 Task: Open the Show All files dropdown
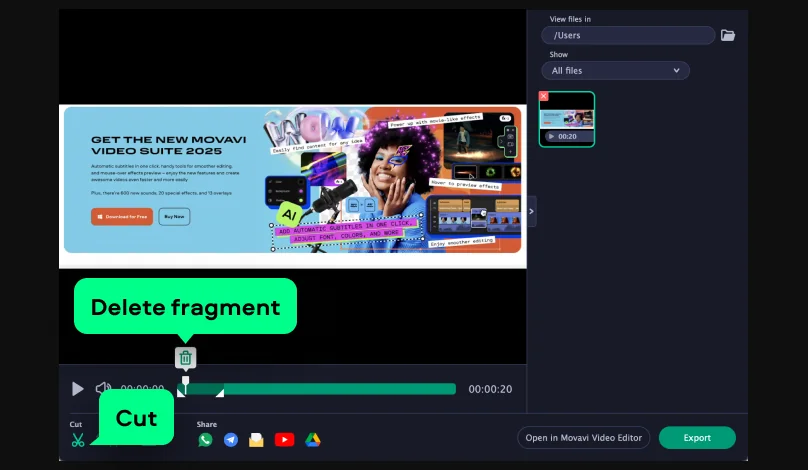pos(615,71)
